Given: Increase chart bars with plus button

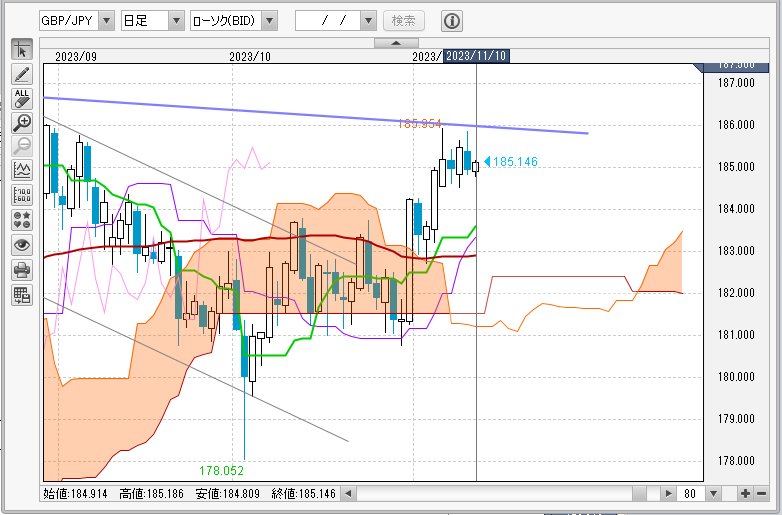Looking at the screenshot, I should [x=745, y=494].
